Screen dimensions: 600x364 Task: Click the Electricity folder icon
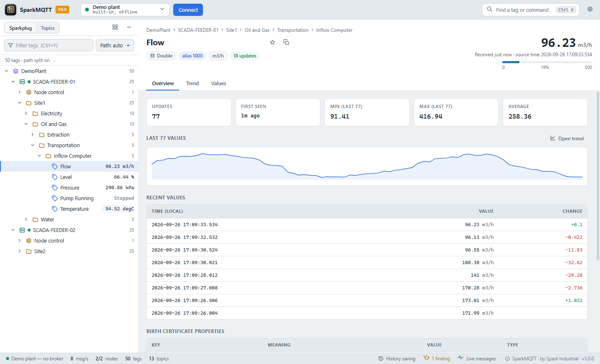(35, 113)
